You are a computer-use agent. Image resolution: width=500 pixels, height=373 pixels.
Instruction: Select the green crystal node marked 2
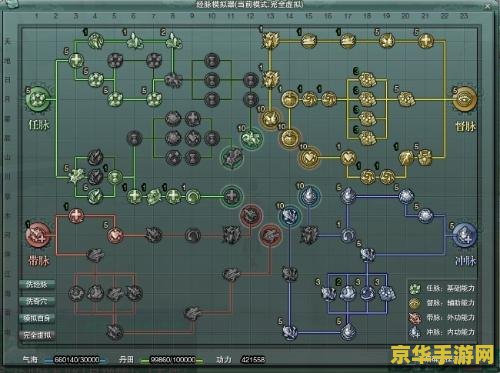173,41
